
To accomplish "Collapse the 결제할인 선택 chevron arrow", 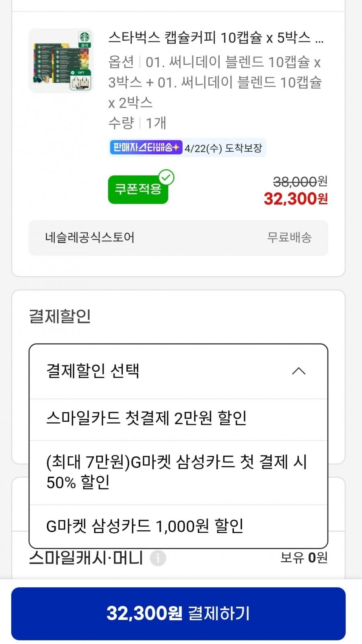I will pyautogui.click(x=298, y=371).
